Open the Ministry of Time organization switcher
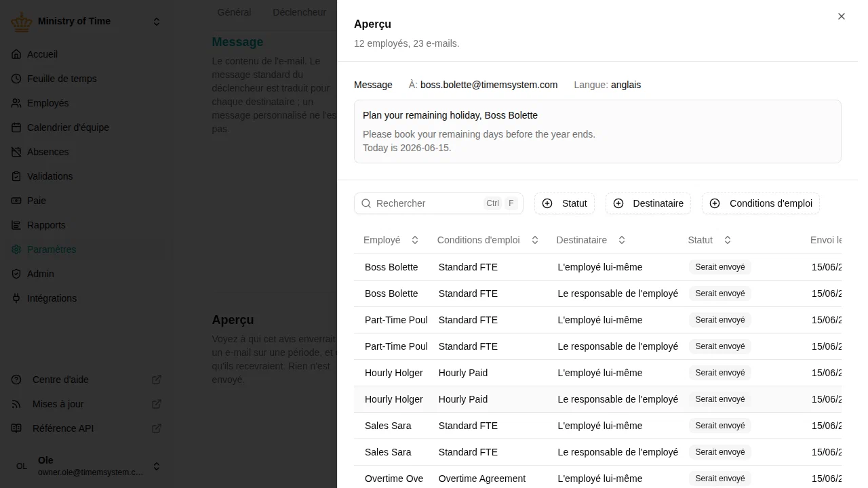The height and width of the screenshot is (488, 868). click(87, 22)
